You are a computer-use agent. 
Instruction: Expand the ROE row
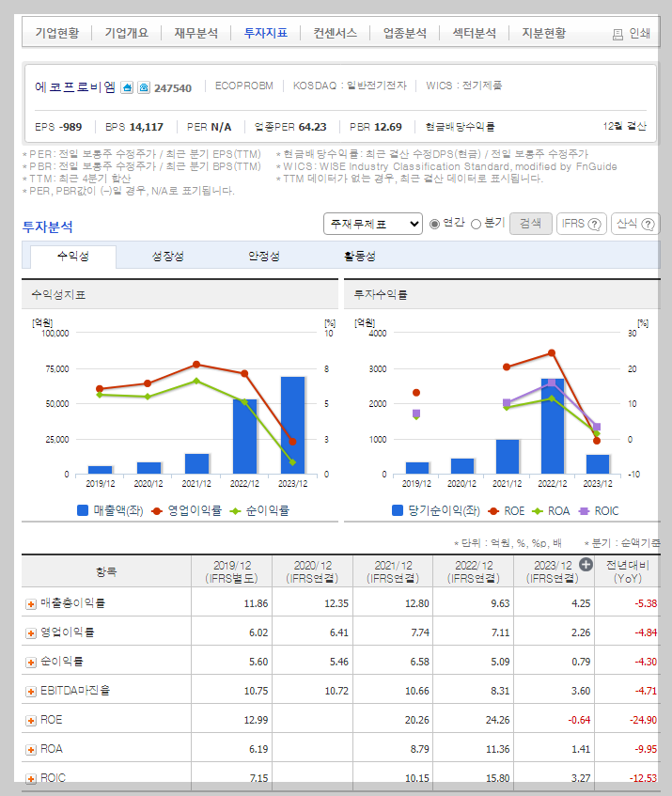click(x=31, y=721)
